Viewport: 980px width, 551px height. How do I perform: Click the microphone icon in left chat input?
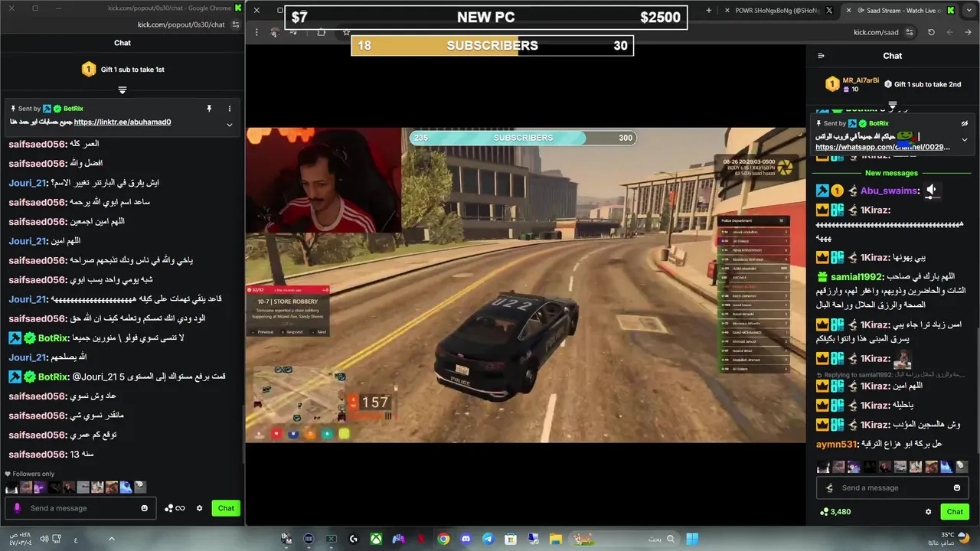pyautogui.click(x=18, y=508)
